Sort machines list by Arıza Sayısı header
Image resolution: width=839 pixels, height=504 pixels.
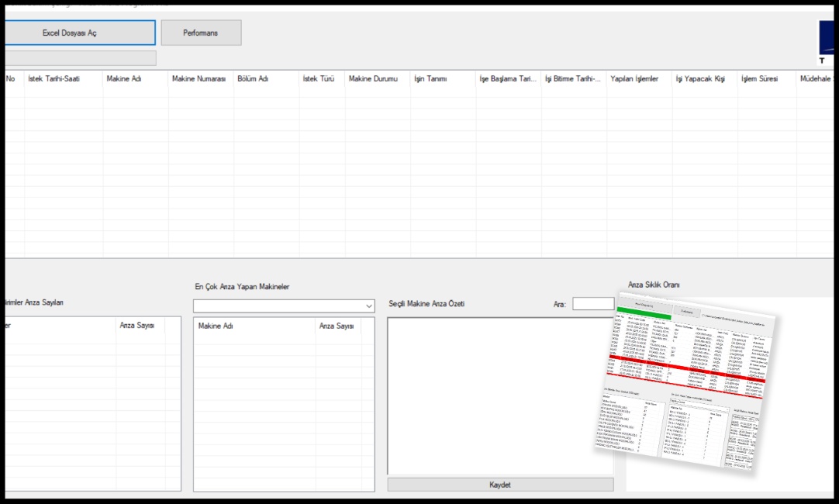pos(337,326)
